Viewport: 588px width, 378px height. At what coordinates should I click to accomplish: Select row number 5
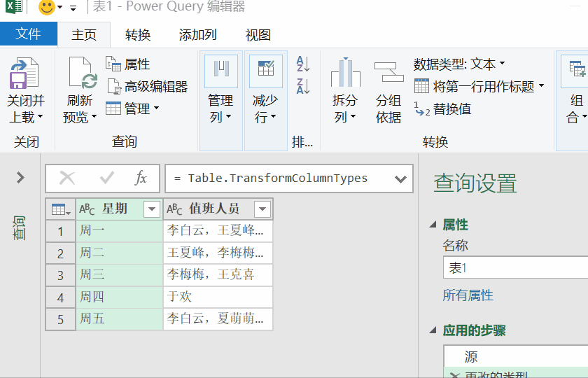[60, 319]
